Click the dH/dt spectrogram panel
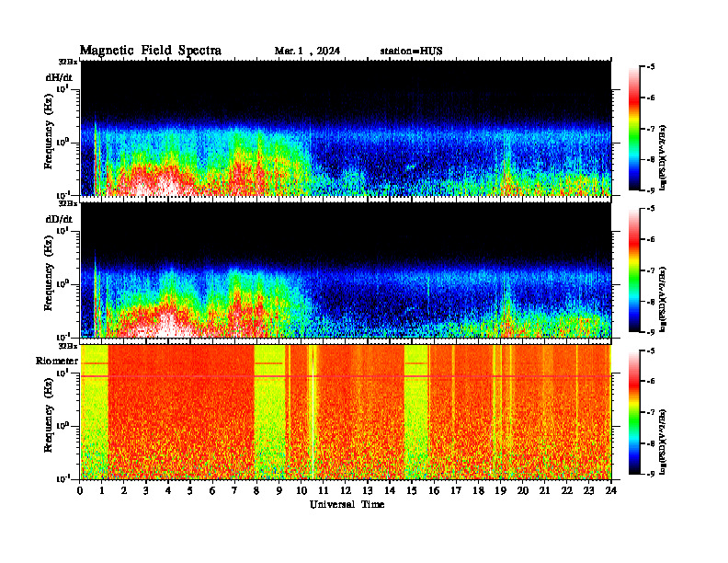Image resolution: width=728 pixels, height=563 pixels. pyautogui.click(x=346, y=128)
